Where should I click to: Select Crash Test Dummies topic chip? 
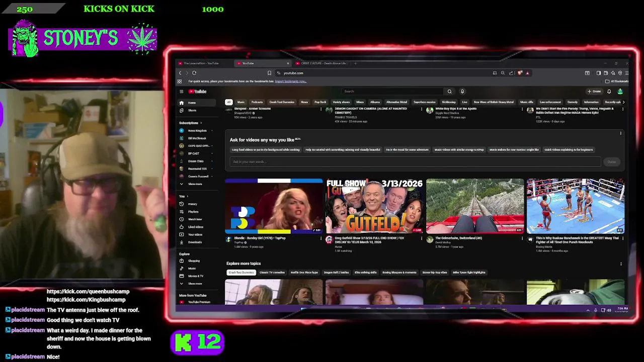point(241,273)
